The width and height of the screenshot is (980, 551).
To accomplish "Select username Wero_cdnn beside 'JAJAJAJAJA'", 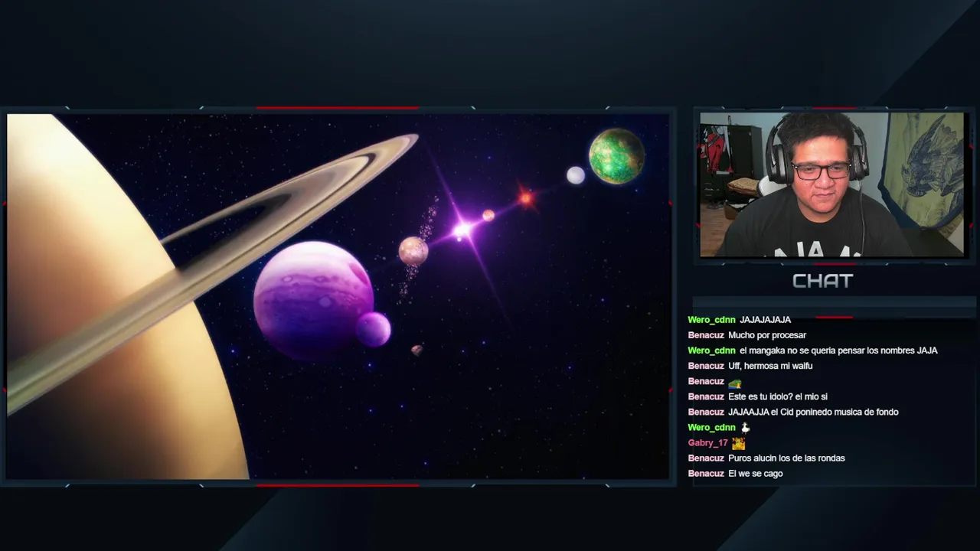I will pos(711,320).
